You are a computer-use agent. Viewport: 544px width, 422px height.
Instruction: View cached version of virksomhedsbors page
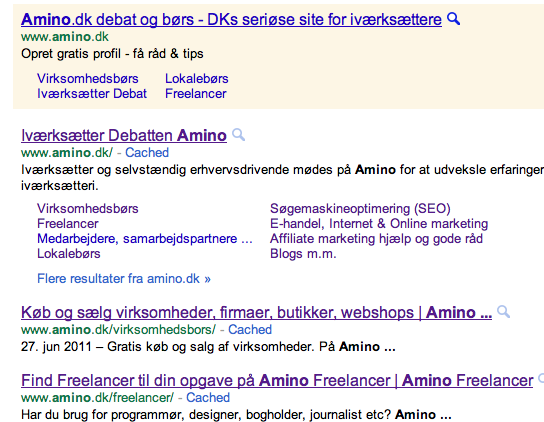pyautogui.click(x=250, y=329)
